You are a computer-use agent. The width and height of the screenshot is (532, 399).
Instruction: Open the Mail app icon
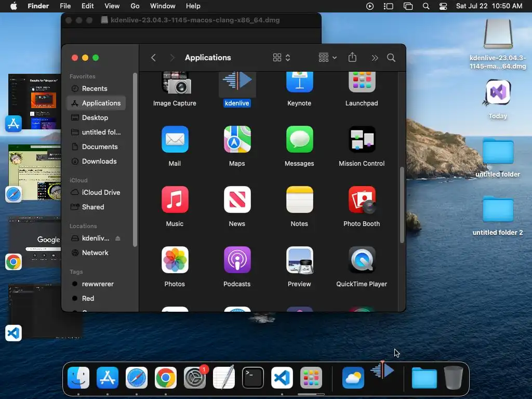(x=175, y=139)
